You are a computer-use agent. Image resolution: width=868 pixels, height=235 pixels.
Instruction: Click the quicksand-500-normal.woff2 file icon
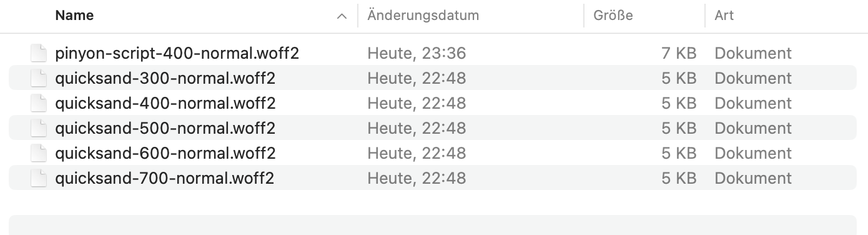pos(39,128)
